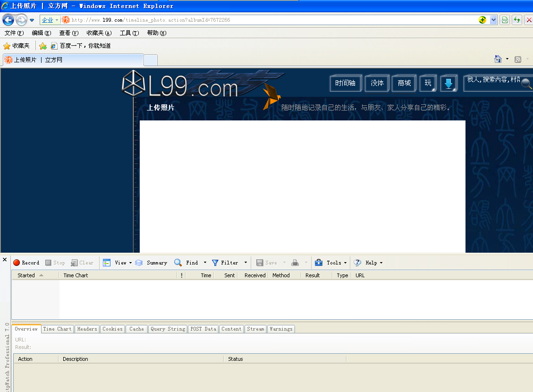This screenshot has height=392, width=533.
Task: Click the 商城 button on the page
Action: (404, 83)
